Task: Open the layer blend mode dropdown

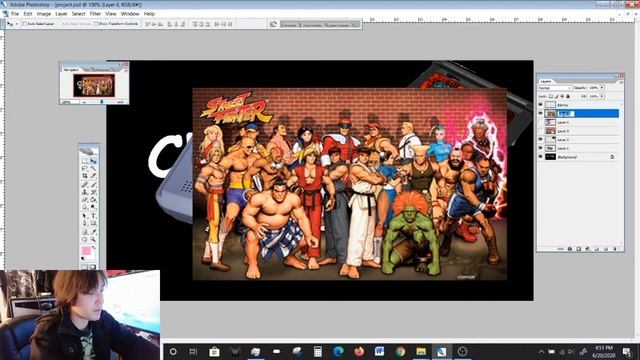Action: (x=555, y=88)
